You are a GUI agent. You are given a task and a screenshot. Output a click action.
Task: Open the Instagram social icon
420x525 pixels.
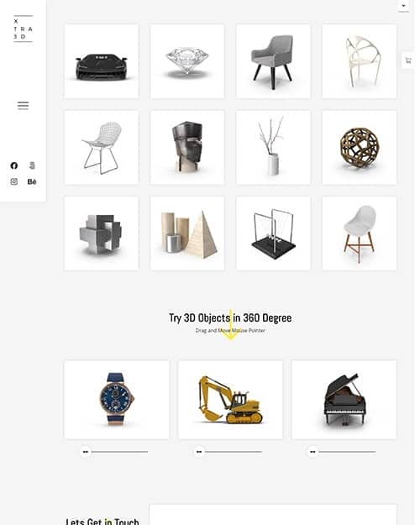click(x=14, y=181)
